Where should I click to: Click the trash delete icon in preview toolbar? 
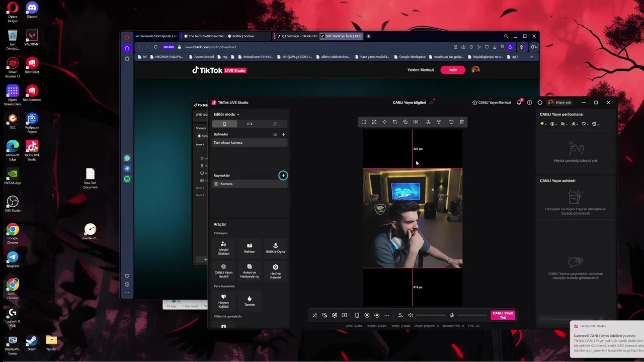462,122
